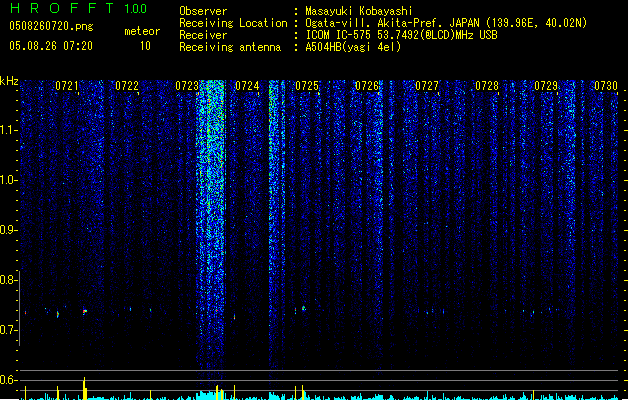Click the Receiving Location label

pos(233,23)
